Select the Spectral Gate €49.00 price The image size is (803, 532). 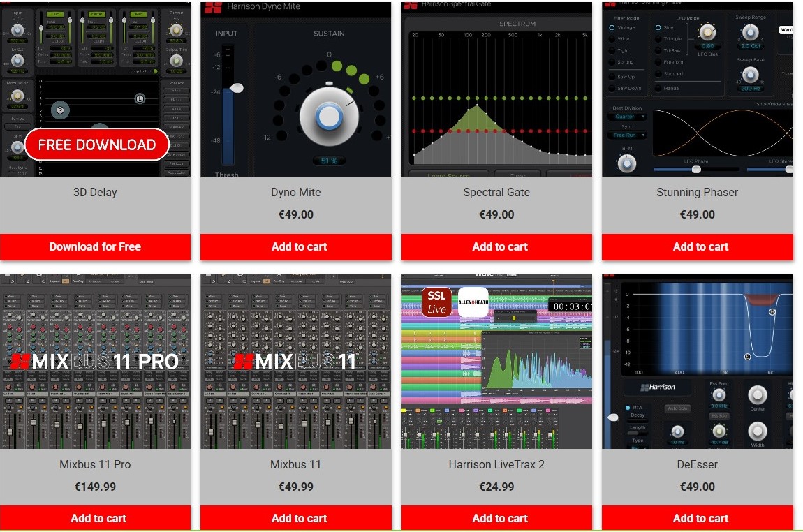(x=496, y=214)
